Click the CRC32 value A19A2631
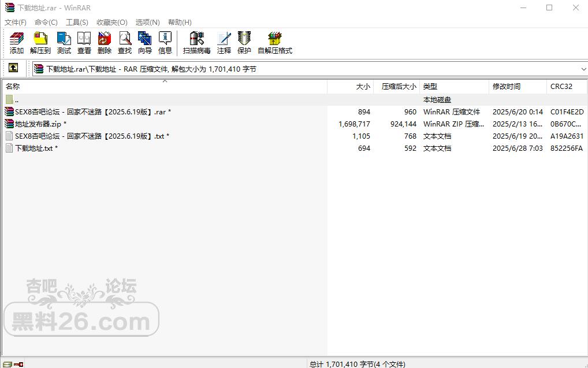Screen dimensions: 588x368 (x=567, y=136)
